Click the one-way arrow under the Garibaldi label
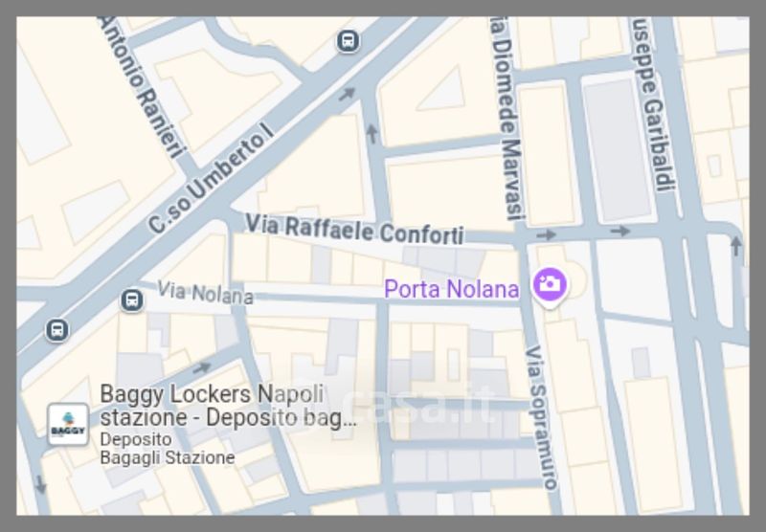The image size is (766, 532). point(620,231)
